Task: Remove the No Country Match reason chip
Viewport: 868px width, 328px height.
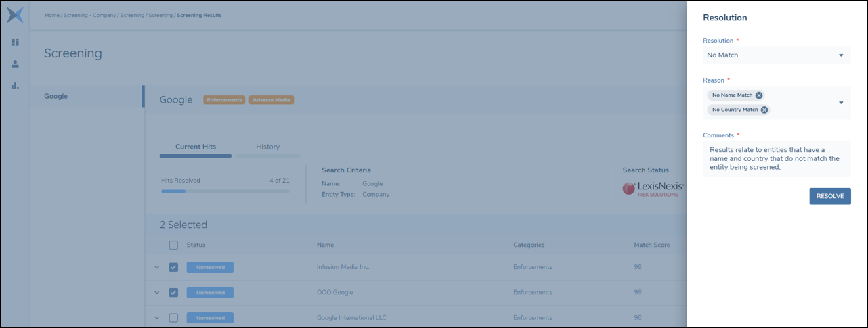Action: (x=764, y=110)
